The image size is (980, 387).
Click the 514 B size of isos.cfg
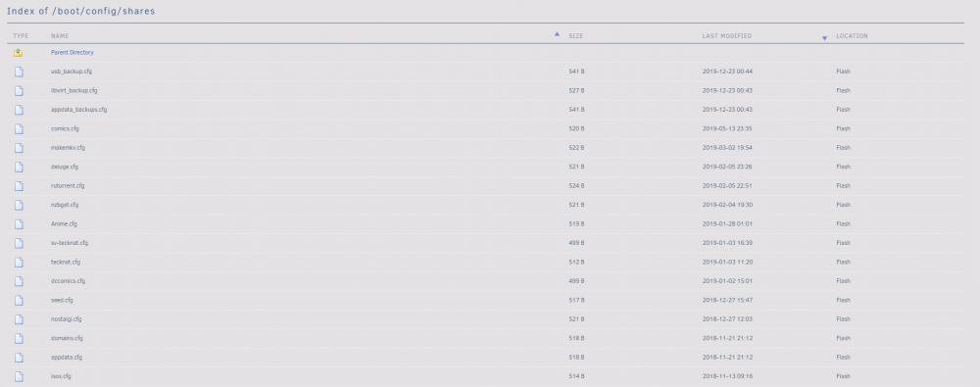[x=576, y=376]
